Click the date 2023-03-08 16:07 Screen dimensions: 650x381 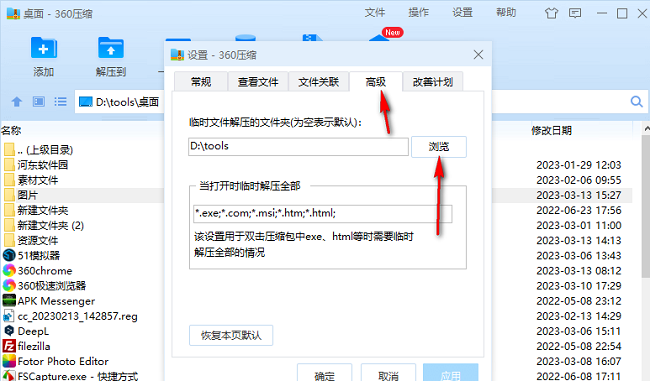[x=579, y=361]
